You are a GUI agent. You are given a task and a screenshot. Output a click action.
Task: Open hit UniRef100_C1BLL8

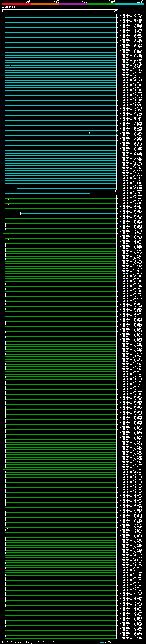pyautogui.click(x=131, y=633)
